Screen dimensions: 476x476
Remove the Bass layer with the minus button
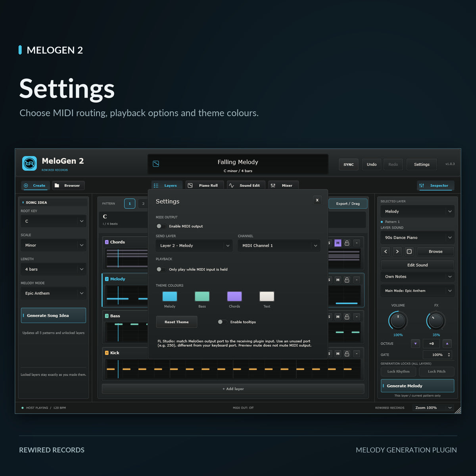(x=357, y=317)
